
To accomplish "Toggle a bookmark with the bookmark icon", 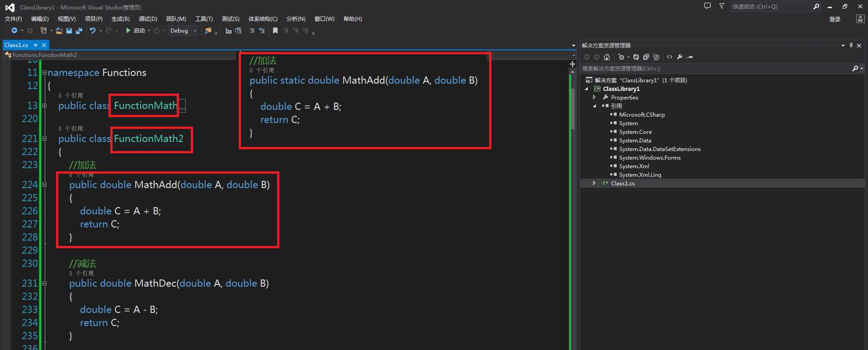I will pos(275,31).
